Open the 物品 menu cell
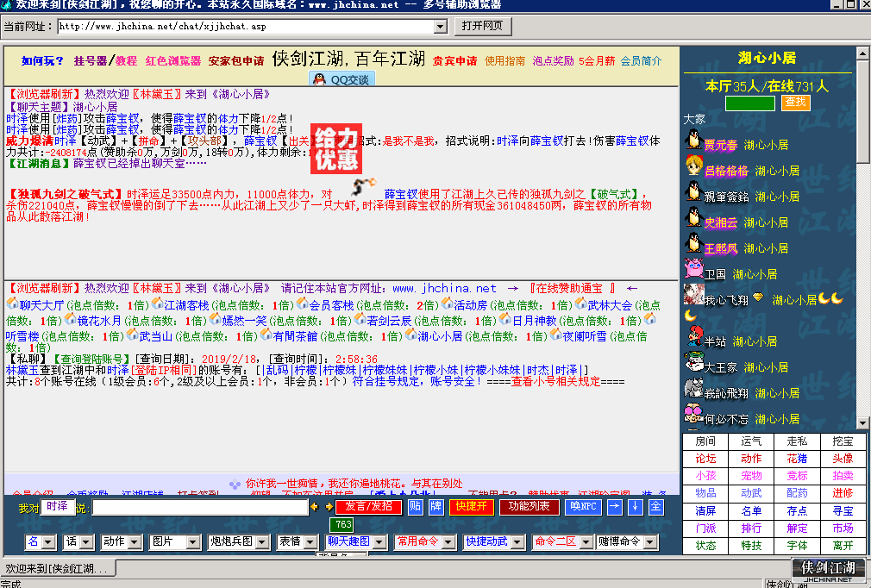The height and width of the screenshot is (588, 871). (x=705, y=493)
